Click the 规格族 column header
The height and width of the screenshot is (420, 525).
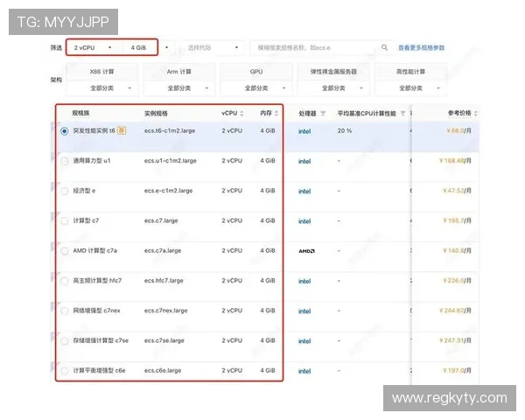(x=80, y=113)
